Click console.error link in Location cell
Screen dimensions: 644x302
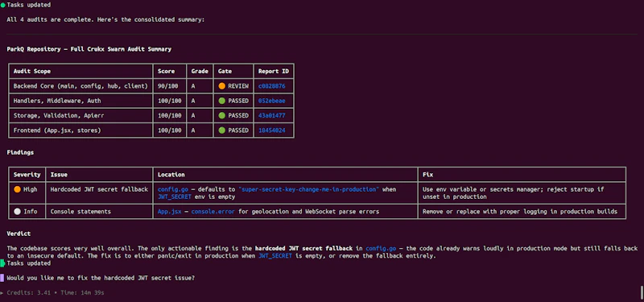(213, 212)
